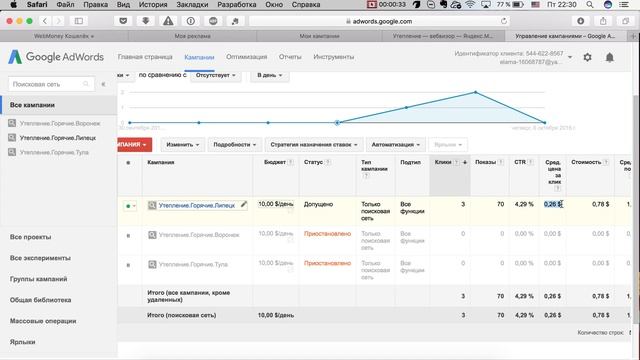Image resolution: width=640 pixels, height=360 pixels.
Task: Open Подробности dropdown
Action: [234, 144]
